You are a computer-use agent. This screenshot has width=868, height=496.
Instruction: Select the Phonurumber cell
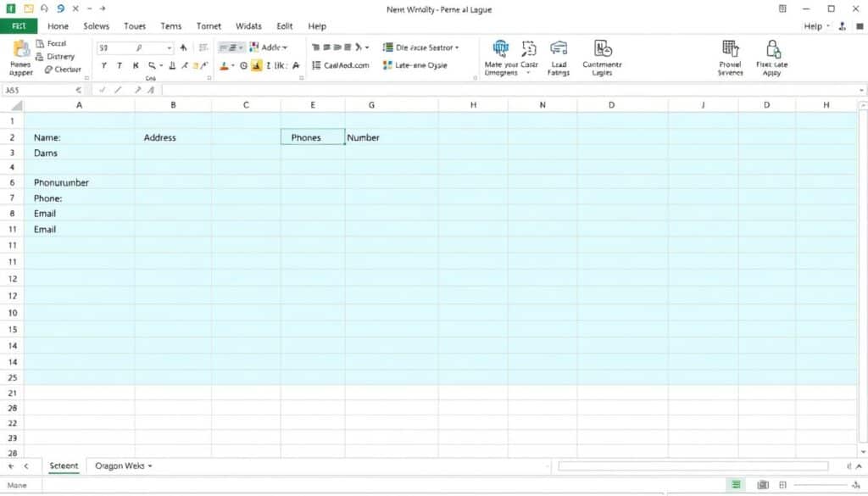tap(79, 182)
